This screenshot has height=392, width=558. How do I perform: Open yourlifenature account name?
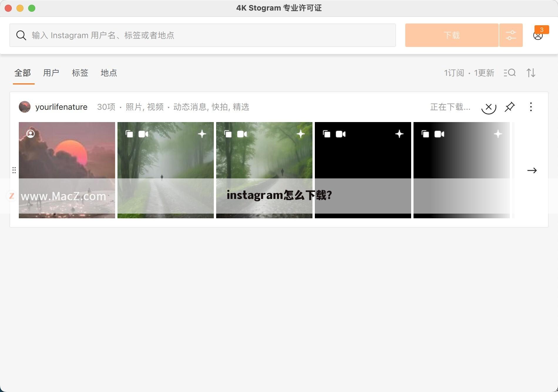point(61,107)
